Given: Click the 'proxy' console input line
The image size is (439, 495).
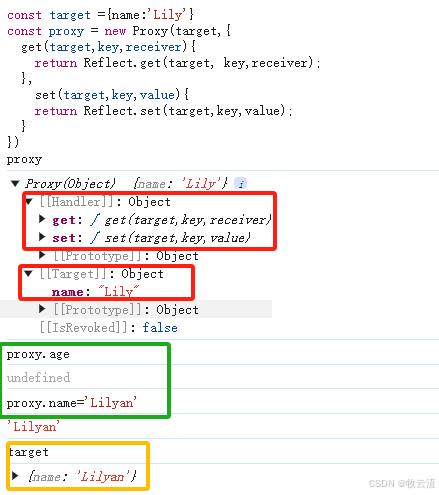Looking at the screenshot, I should [x=24, y=159].
